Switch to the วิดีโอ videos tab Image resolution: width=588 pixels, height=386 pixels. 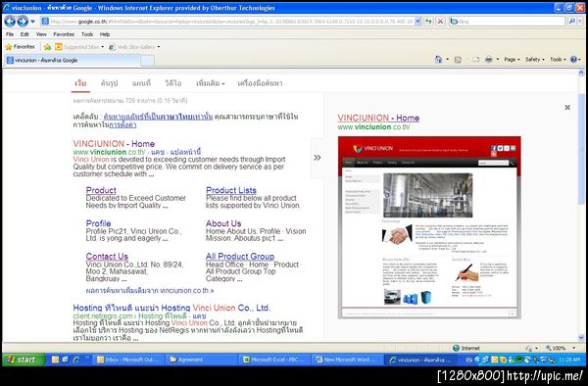pos(173,83)
